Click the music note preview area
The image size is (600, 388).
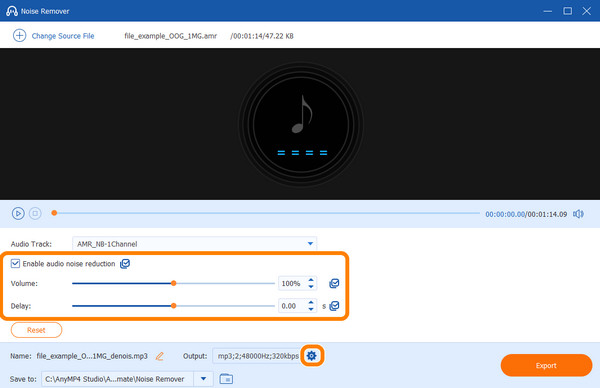click(301, 123)
